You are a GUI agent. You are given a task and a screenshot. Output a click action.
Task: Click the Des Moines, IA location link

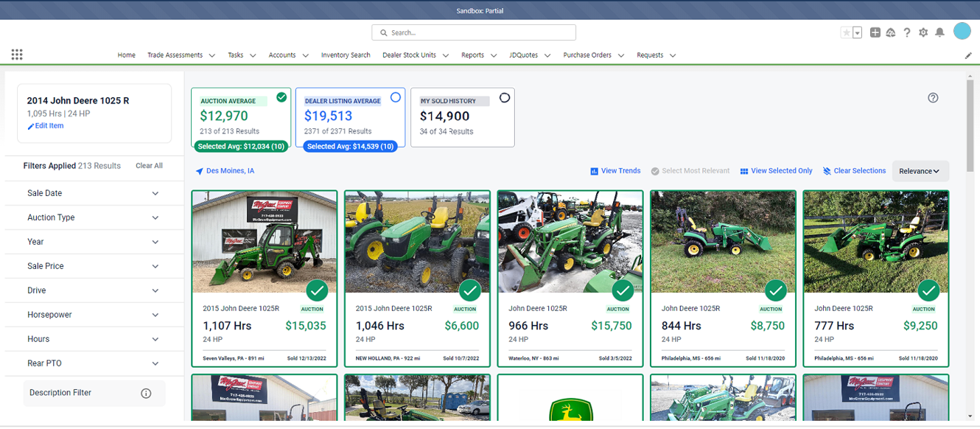click(225, 171)
